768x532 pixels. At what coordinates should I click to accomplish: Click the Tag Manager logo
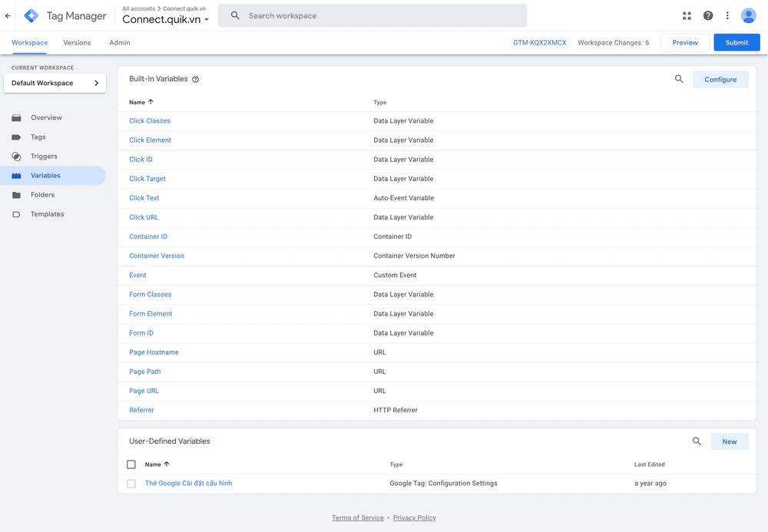[x=31, y=15]
